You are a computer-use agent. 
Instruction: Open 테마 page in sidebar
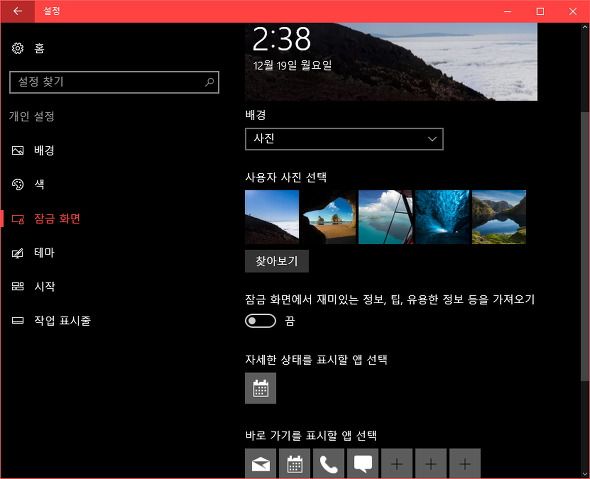44,252
